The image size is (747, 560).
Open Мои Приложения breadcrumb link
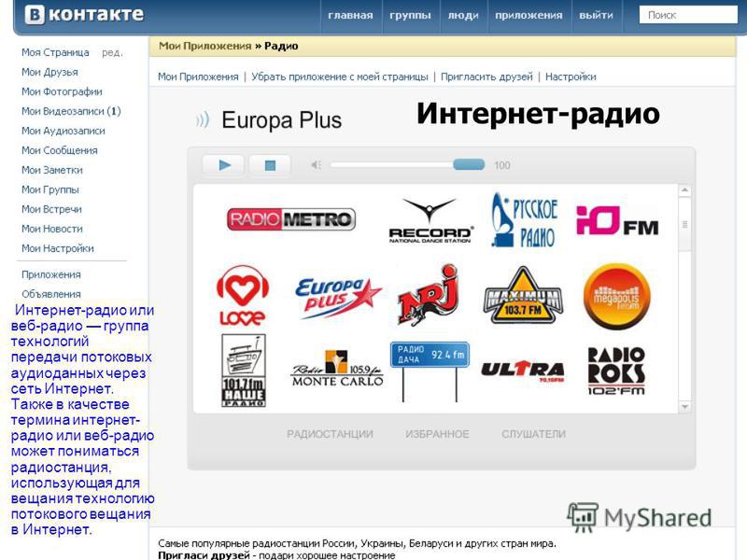click(x=204, y=46)
